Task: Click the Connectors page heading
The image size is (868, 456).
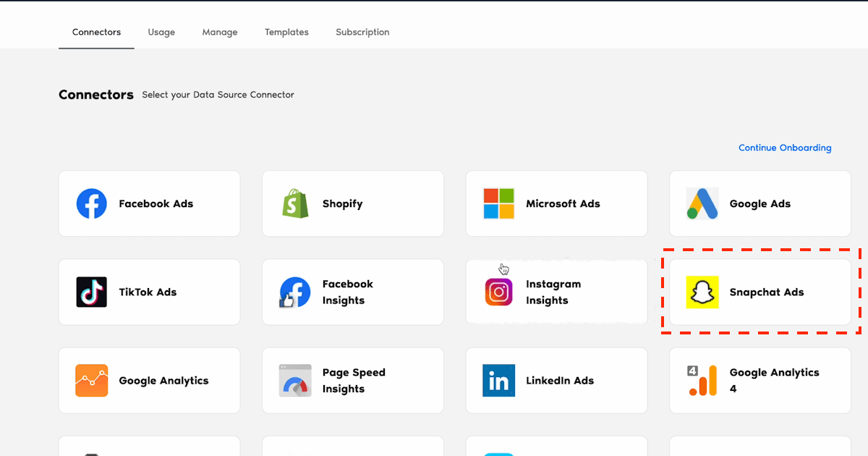Action: click(96, 95)
